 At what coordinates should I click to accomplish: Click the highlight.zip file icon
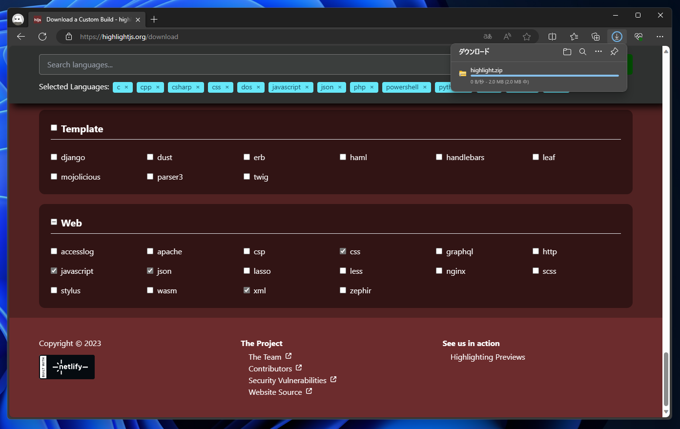(x=463, y=73)
